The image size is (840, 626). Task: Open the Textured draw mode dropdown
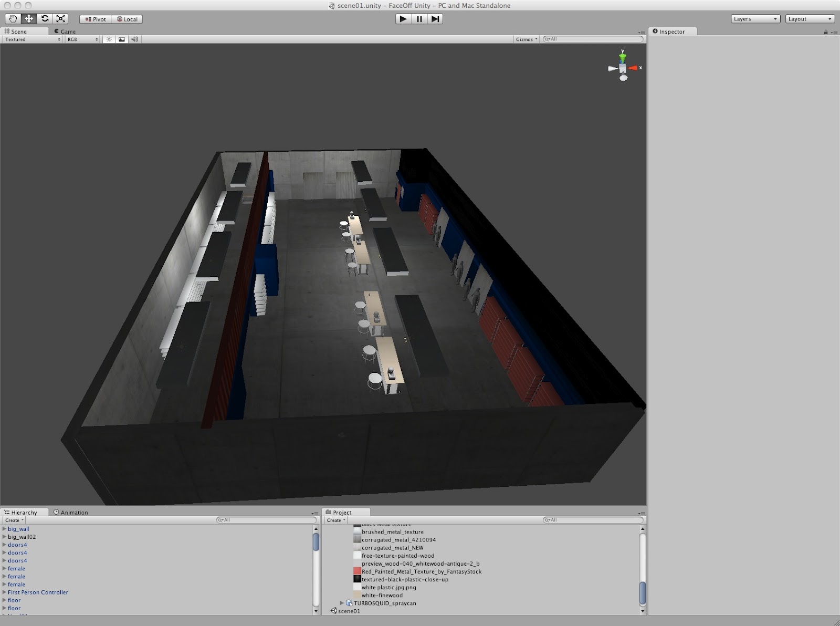[x=31, y=39]
